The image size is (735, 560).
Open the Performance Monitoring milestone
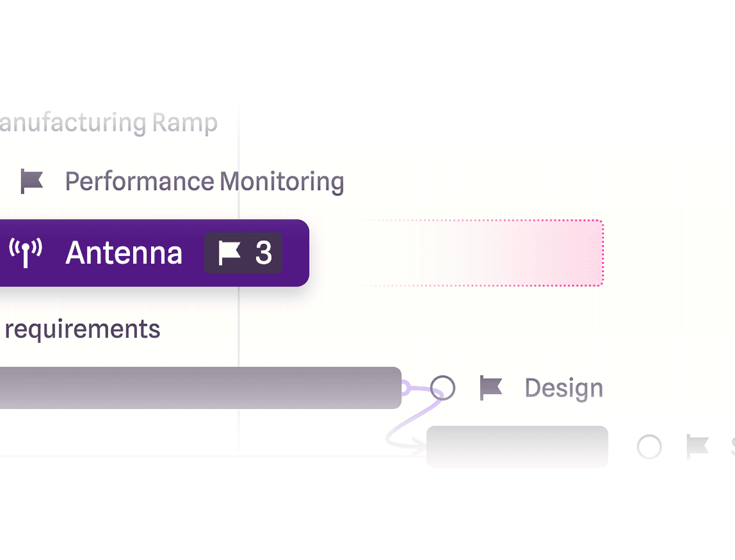pyautogui.click(x=204, y=182)
